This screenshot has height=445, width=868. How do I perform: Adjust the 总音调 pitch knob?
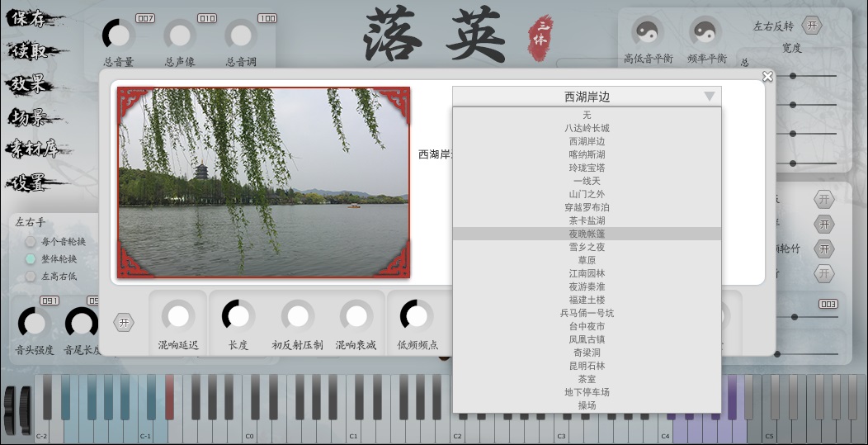tap(241, 36)
